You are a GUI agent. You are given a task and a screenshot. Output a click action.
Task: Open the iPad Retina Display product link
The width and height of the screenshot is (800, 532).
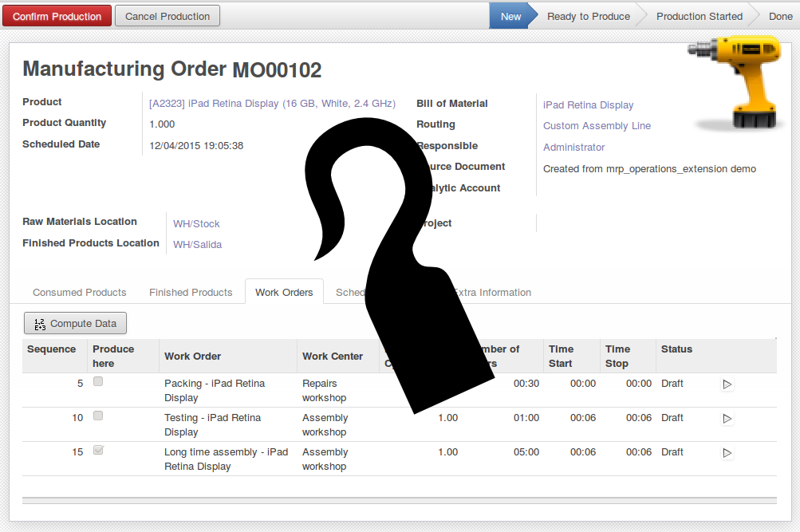(271, 102)
